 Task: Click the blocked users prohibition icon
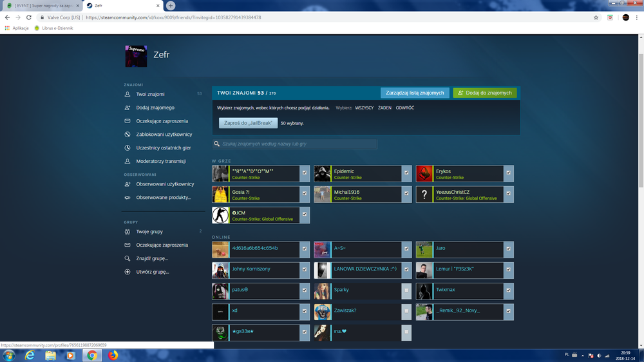coord(128,135)
